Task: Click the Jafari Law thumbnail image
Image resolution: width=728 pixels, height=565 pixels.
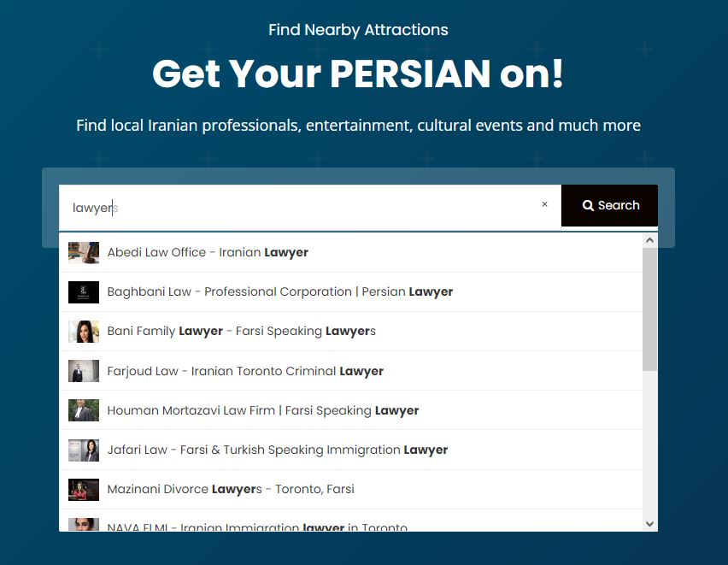Action: coord(84,450)
